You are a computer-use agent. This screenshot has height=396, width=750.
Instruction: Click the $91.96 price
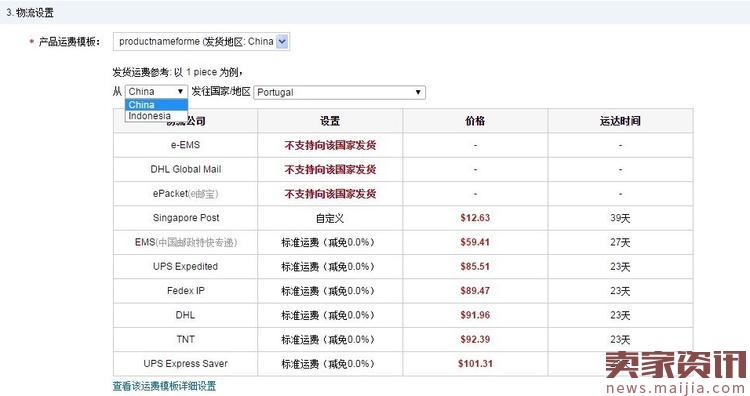click(475, 315)
